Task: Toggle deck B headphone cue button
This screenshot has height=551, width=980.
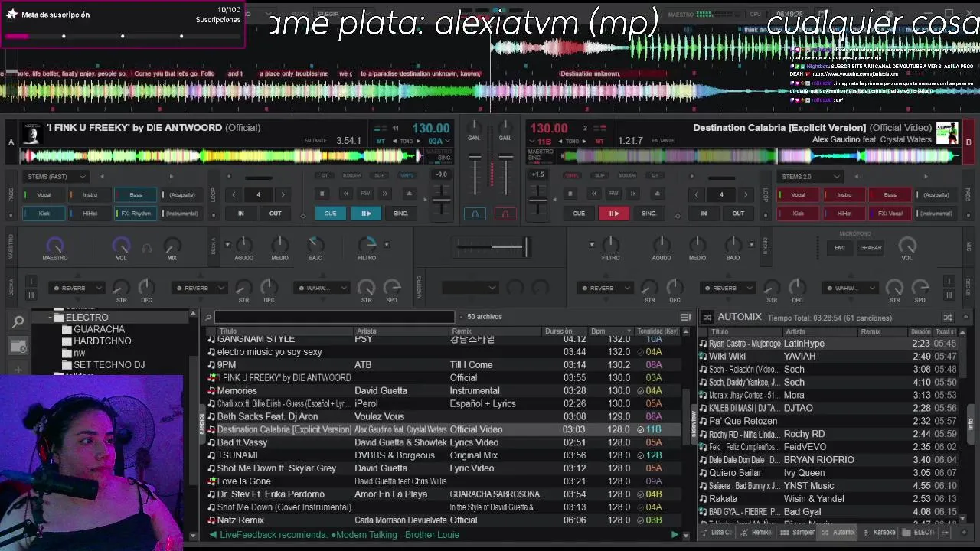Action: click(x=505, y=214)
